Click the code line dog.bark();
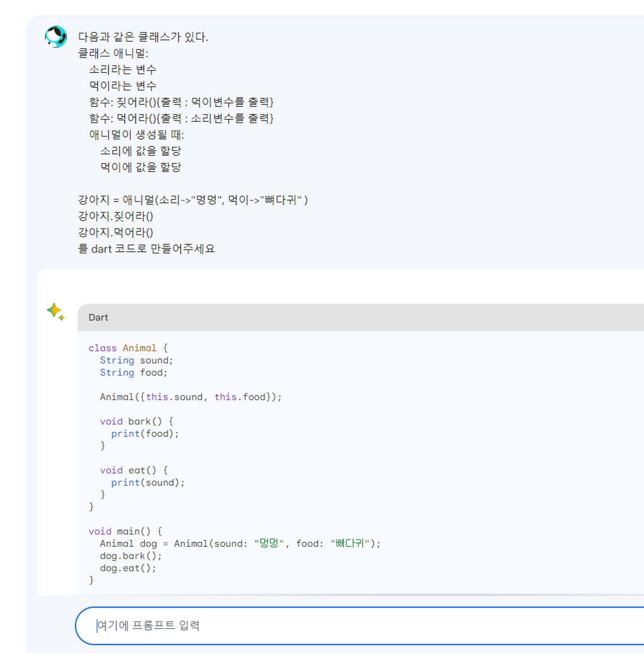Screen dimensions: 644x653 pos(131,556)
